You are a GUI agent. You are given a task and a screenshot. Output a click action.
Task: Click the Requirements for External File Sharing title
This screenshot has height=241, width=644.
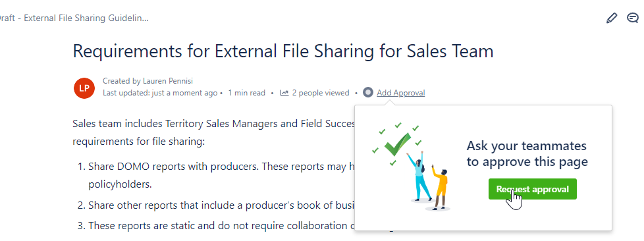pyautogui.click(x=283, y=51)
